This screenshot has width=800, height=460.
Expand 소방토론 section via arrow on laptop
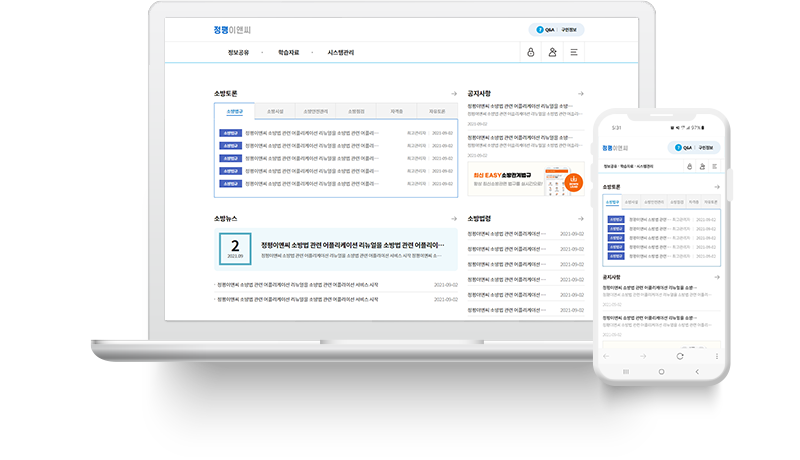coord(454,93)
